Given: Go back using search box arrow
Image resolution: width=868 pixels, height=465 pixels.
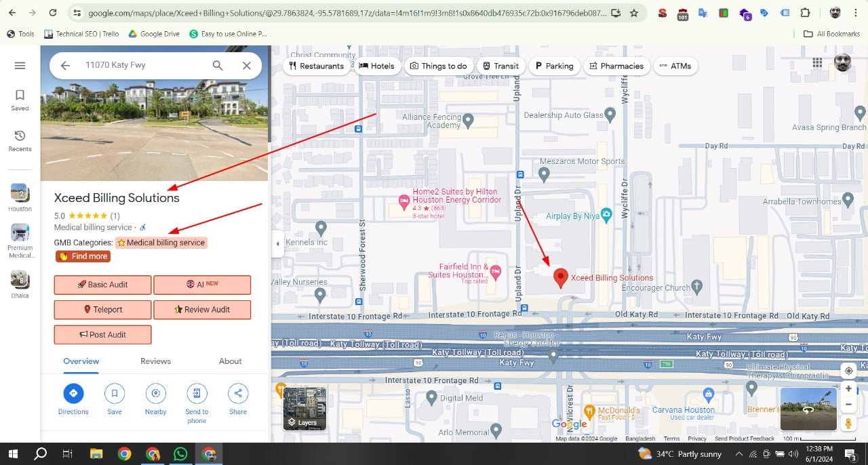Looking at the screenshot, I should (x=65, y=65).
